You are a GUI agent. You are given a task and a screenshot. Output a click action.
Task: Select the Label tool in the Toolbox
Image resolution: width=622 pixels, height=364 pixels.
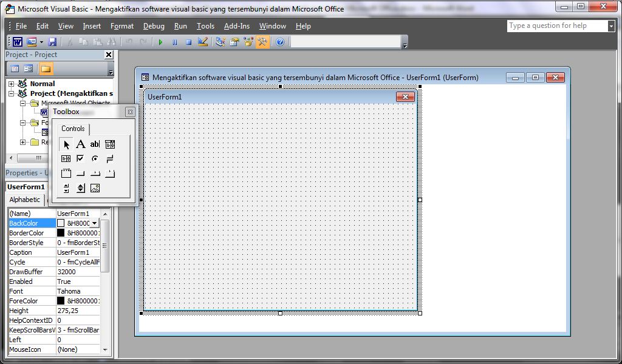click(x=80, y=144)
